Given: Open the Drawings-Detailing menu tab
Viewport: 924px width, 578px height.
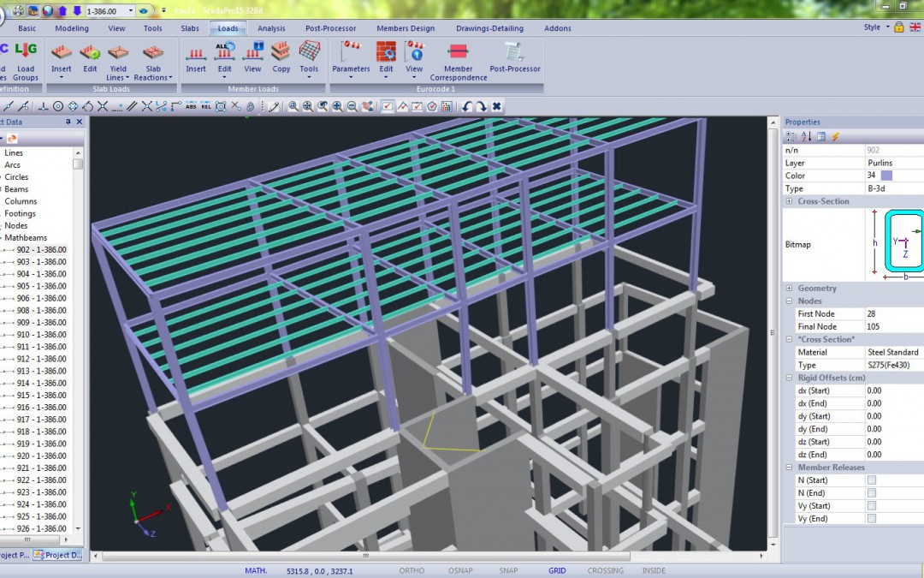Looking at the screenshot, I should pos(489,28).
